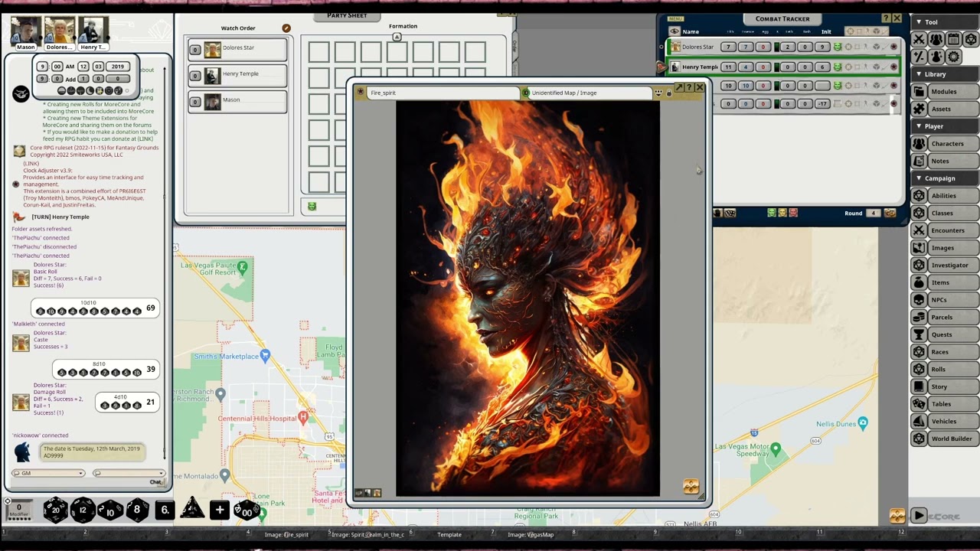Click the Images sidebar icon
This screenshot has width=980, height=551.
(x=920, y=248)
